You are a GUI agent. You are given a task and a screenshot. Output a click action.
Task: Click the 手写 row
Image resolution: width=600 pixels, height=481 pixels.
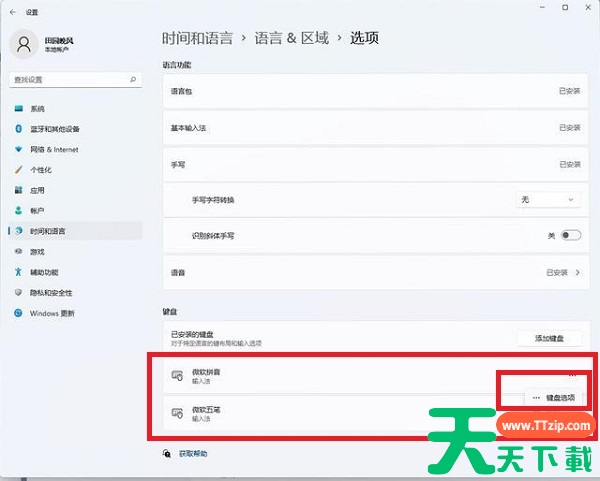375,165
